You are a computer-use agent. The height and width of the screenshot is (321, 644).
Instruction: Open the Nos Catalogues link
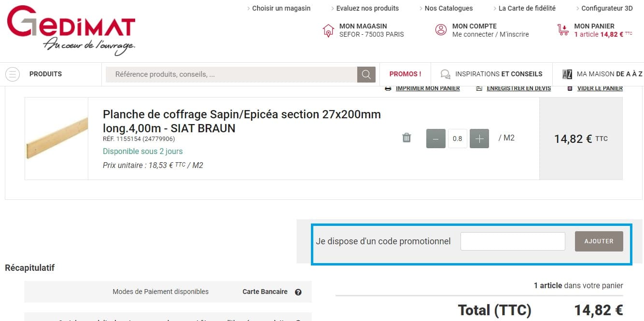point(448,8)
